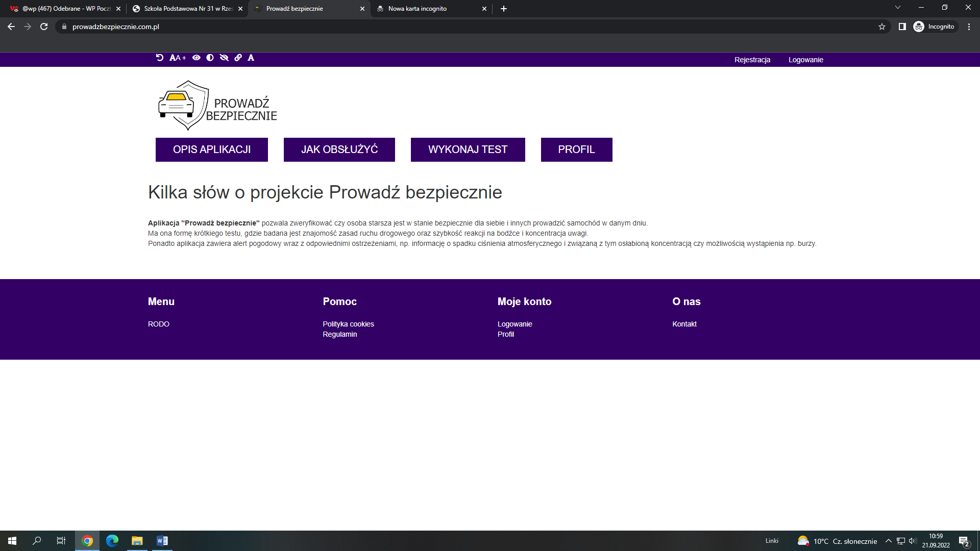The image size is (980, 551).
Task: Toggle the eye visibility accessibility icon
Action: pos(197,58)
